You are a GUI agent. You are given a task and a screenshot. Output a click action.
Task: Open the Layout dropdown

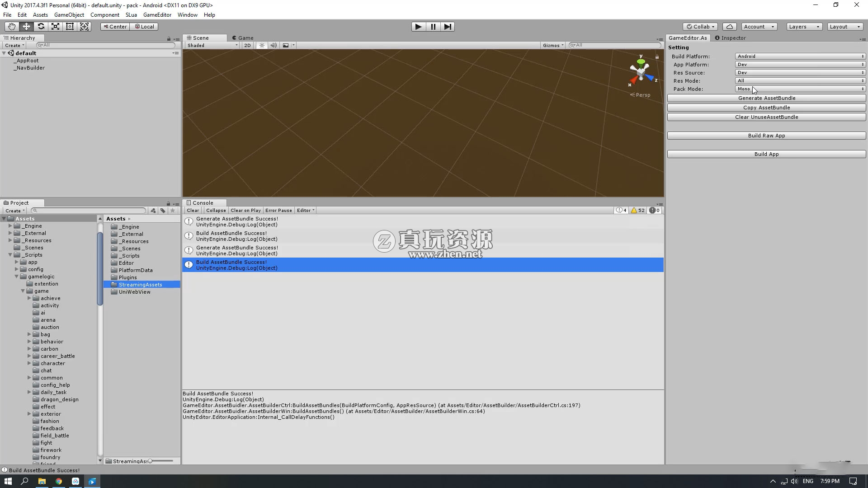coord(845,27)
